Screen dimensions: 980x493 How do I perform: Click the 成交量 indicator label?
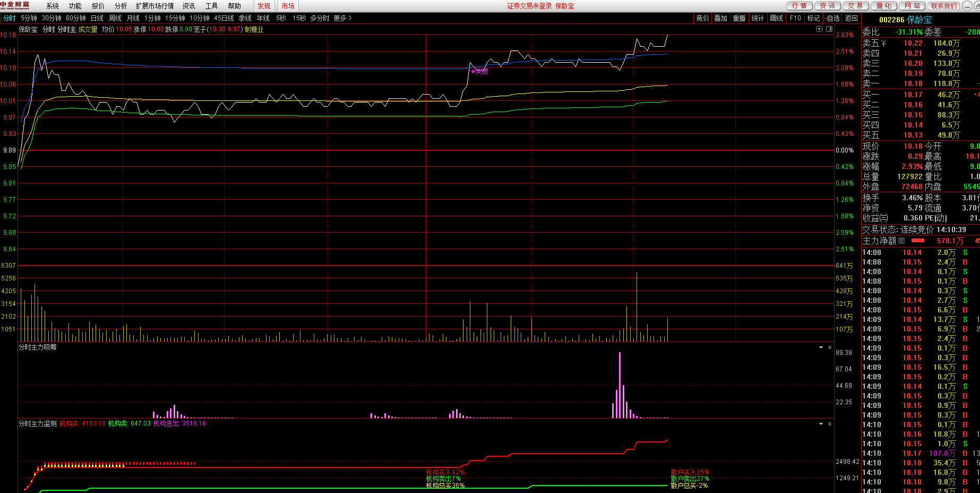[88, 30]
